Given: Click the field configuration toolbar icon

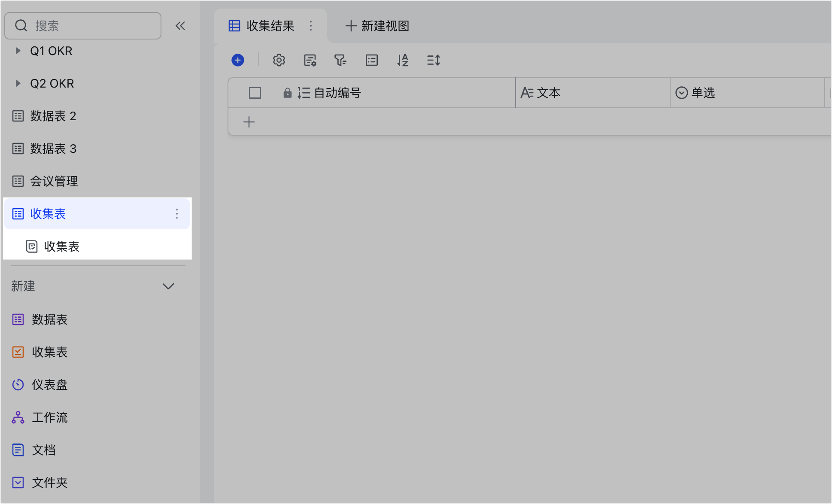Looking at the screenshot, I should point(310,60).
